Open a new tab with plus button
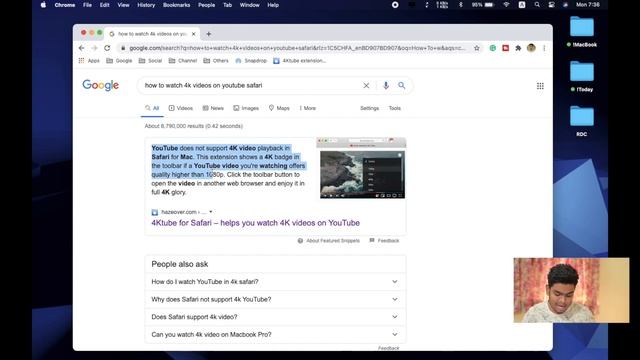 (209, 34)
